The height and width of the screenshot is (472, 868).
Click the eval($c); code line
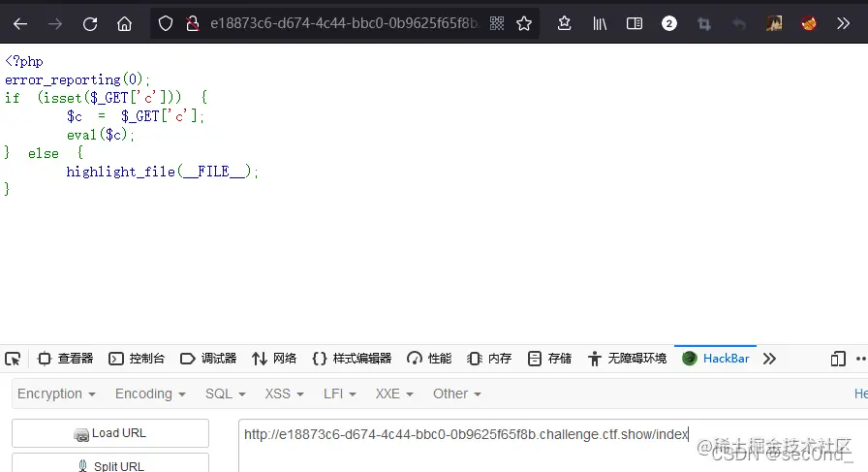click(101, 135)
